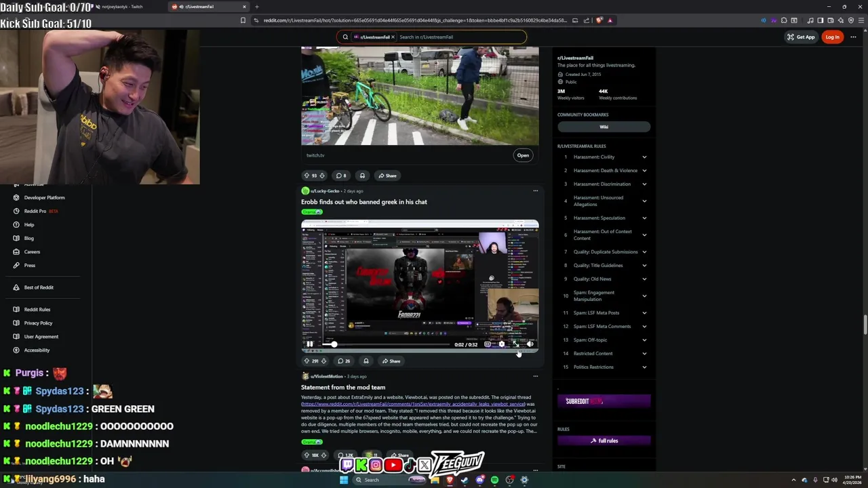
Task: Share the bike clip post
Action: (x=387, y=176)
